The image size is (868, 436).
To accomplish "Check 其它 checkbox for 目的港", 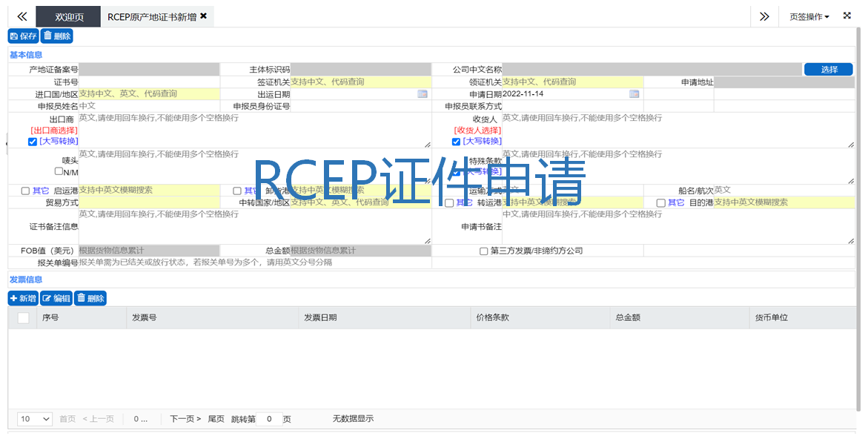I will [661, 202].
